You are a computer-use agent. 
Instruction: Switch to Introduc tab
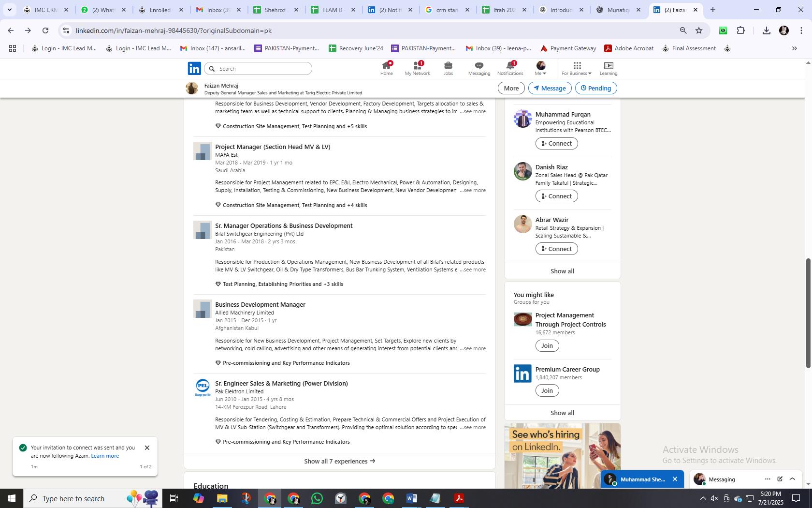coord(560,10)
